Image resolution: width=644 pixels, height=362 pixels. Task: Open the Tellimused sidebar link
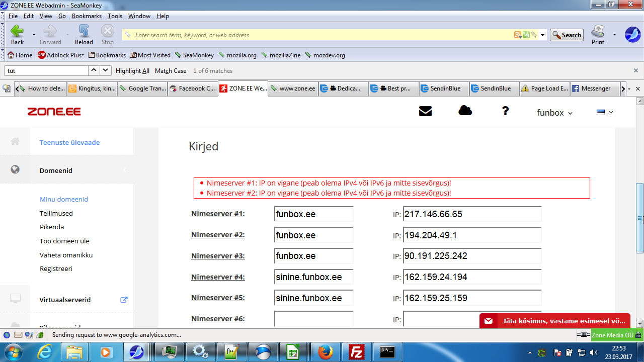click(56, 213)
